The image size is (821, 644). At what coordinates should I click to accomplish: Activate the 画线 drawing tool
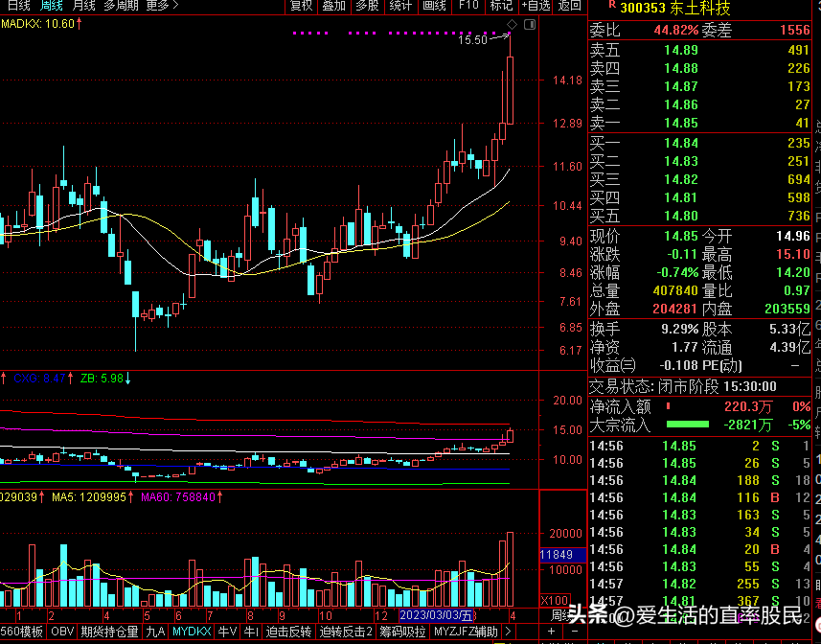[434, 6]
